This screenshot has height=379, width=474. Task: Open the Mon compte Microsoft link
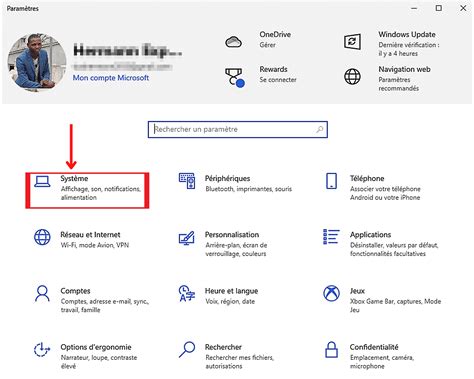(x=111, y=78)
